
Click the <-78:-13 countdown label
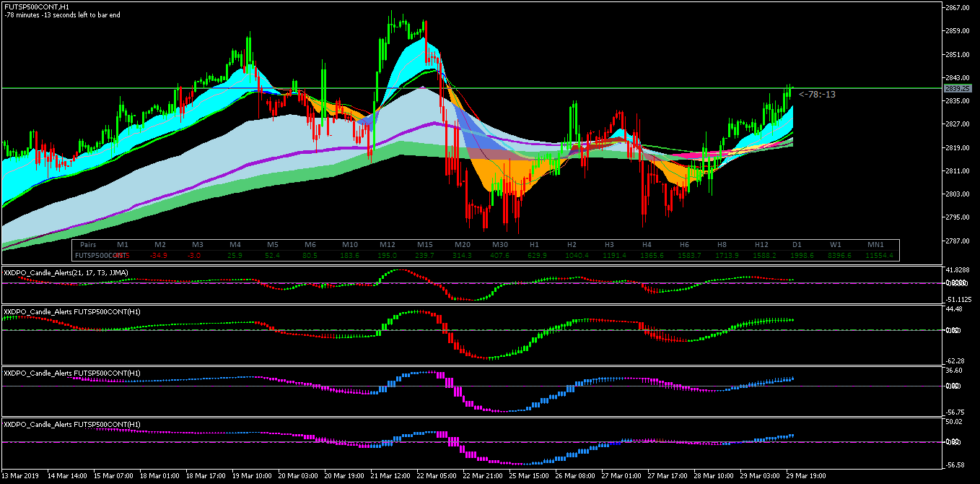click(817, 94)
